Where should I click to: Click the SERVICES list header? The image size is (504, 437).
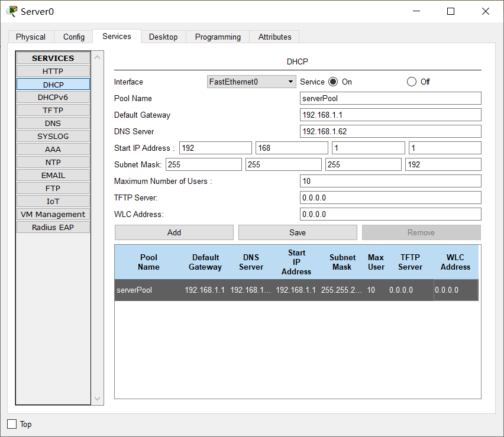pos(53,58)
